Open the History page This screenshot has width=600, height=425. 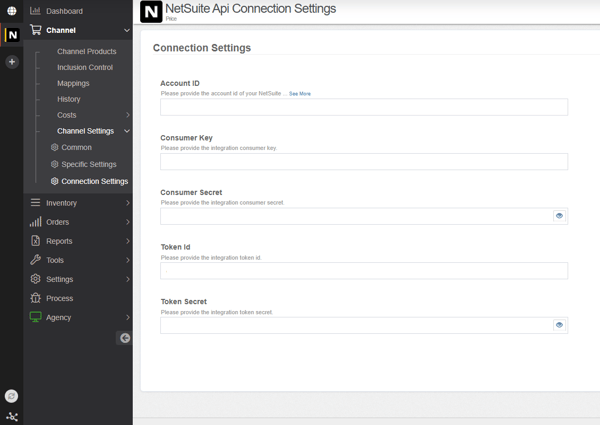pyautogui.click(x=69, y=99)
